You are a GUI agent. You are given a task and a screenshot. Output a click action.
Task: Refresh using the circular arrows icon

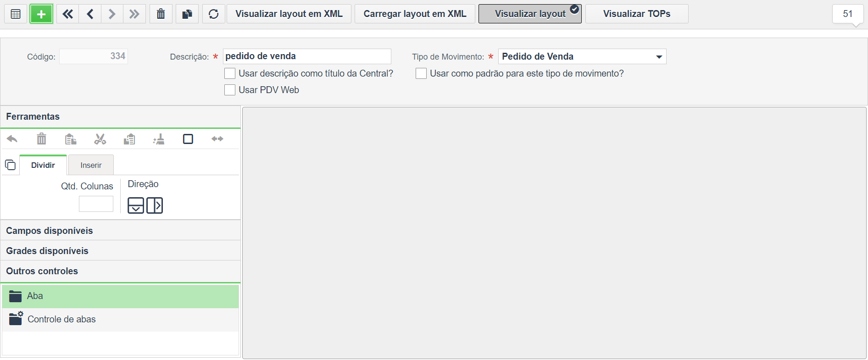point(214,14)
